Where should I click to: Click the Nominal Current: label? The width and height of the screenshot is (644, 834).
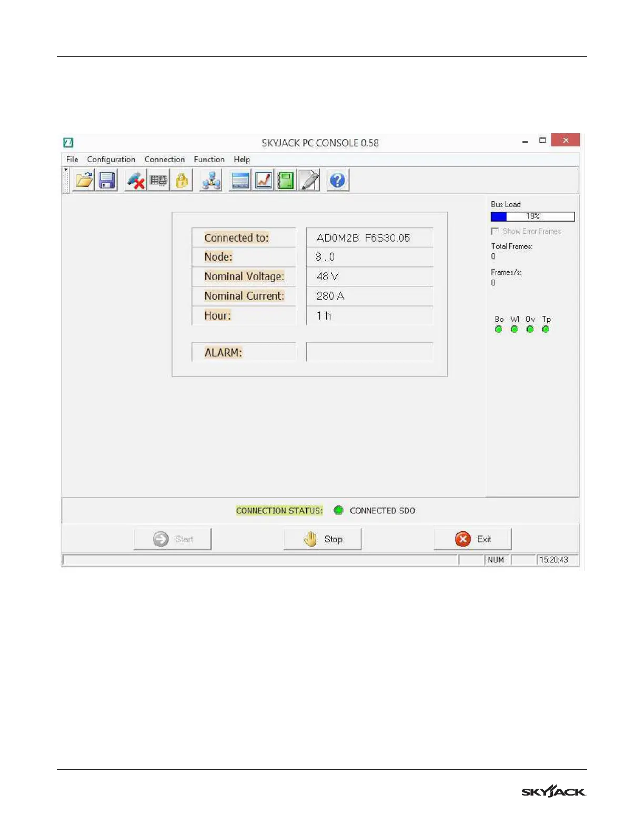pos(244,296)
